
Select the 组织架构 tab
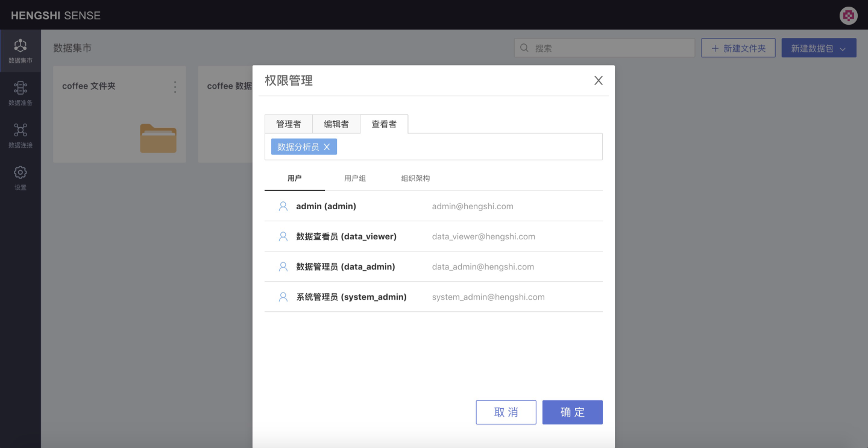click(x=415, y=178)
